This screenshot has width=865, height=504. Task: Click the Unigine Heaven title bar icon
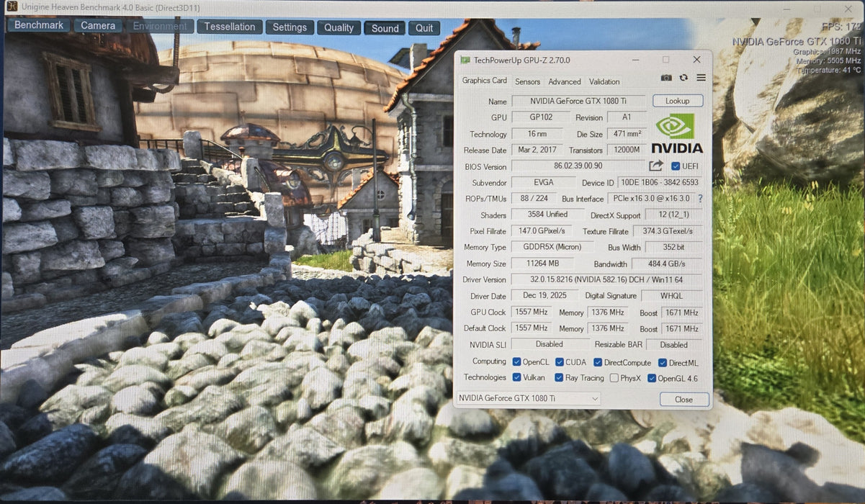point(12,7)
